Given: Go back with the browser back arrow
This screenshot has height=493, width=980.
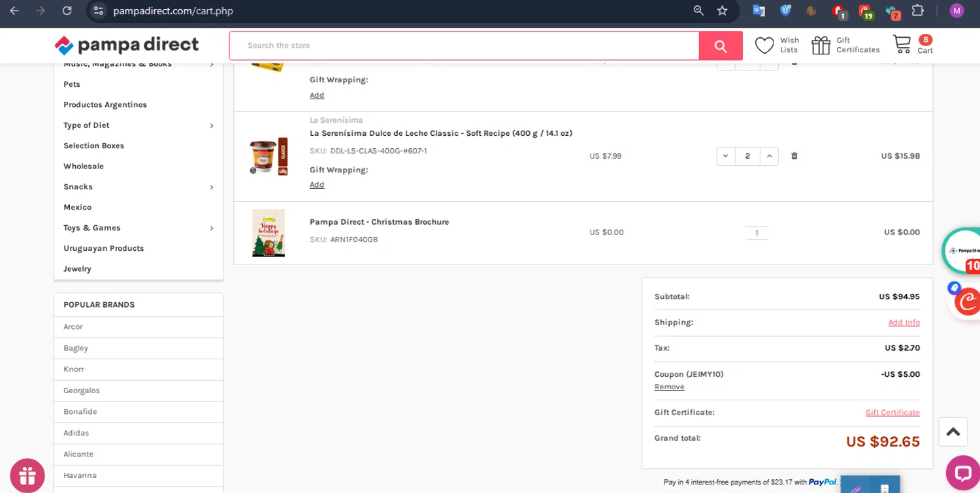Looking at the screenshot, I should pos(14,10).
